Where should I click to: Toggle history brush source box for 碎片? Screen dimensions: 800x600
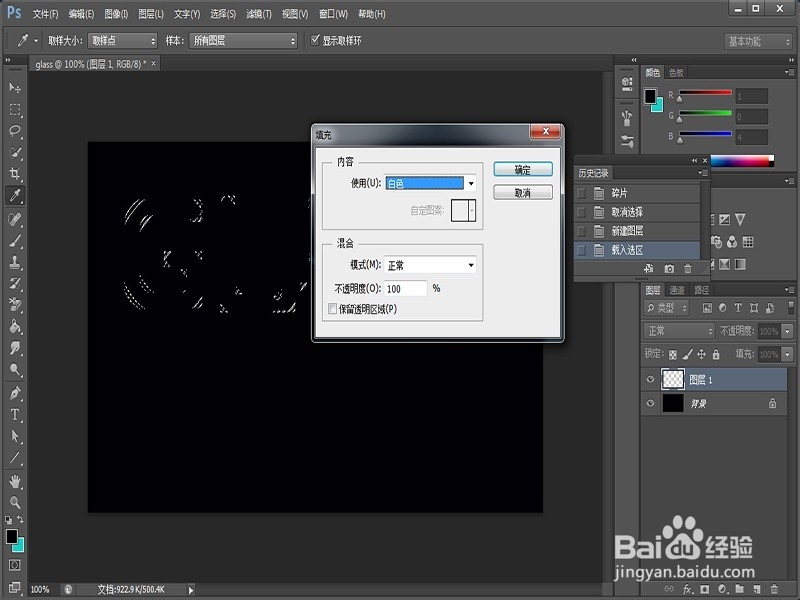tap(581, 193)
